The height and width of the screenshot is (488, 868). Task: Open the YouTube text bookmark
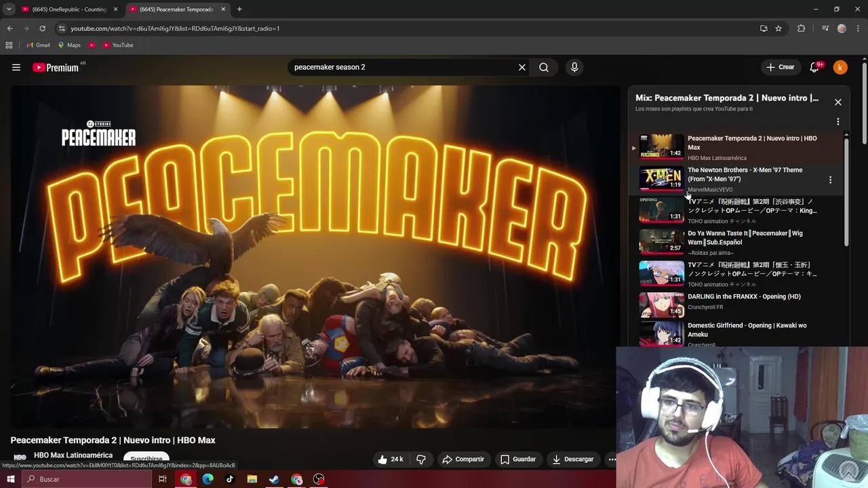point(118,45)
